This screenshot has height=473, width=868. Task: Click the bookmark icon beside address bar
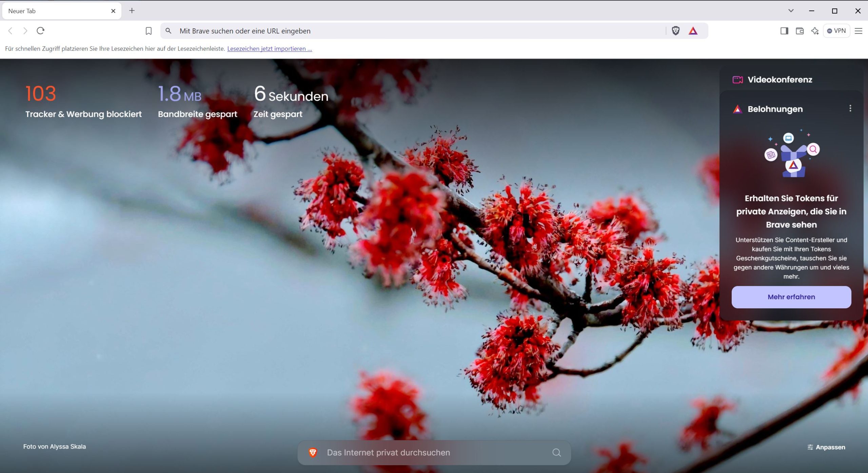(148, 31)
